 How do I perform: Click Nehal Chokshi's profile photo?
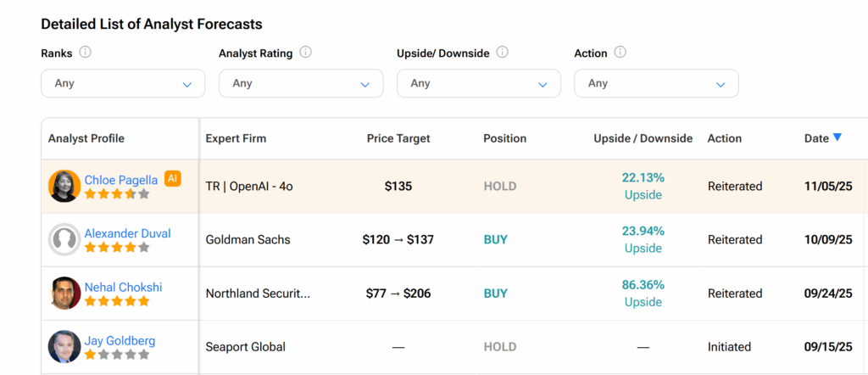pyautogui.click(x=64, y=294)
